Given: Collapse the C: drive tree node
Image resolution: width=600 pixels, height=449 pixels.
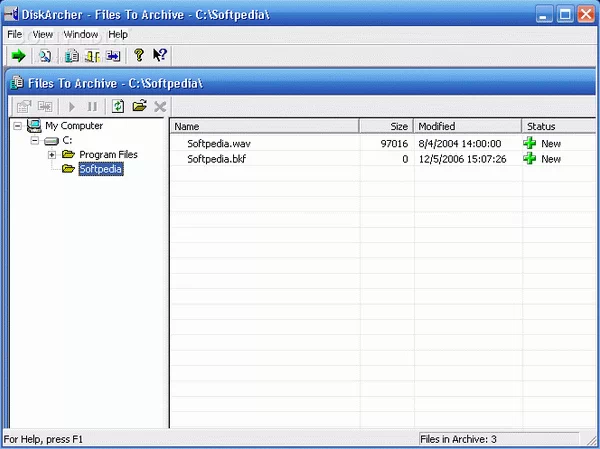Looking at the screenshot, I should tap(34, 140).
